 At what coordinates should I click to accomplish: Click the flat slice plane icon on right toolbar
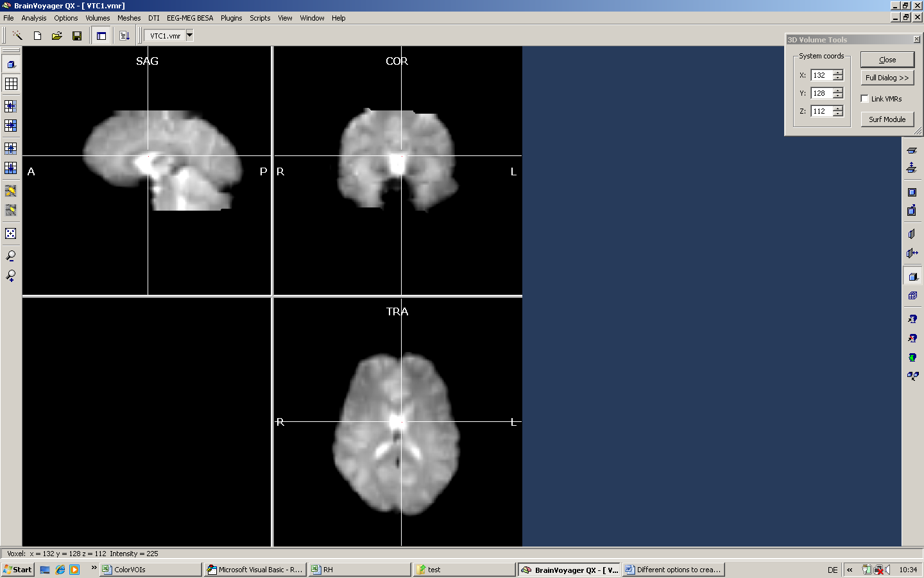[x=912, y=150]
